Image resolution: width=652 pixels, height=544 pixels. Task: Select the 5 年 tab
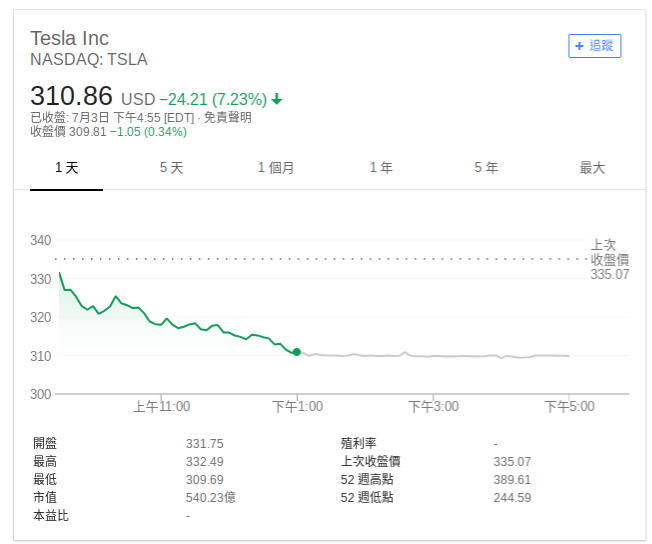pyautogui.click(x=486, y=168)
